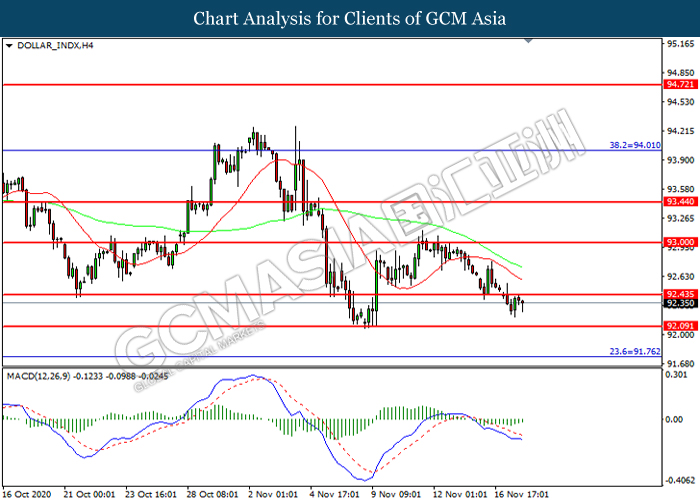
Task: Click the latest candlestick near 92.350
Action: tap(522, 305)
